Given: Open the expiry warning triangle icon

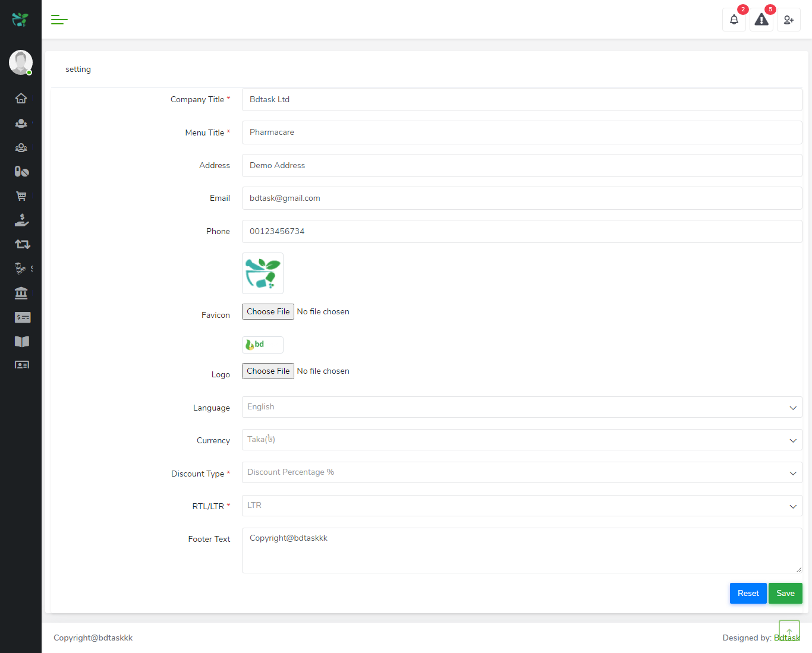Looking at the screenshot, I should 761,20.
